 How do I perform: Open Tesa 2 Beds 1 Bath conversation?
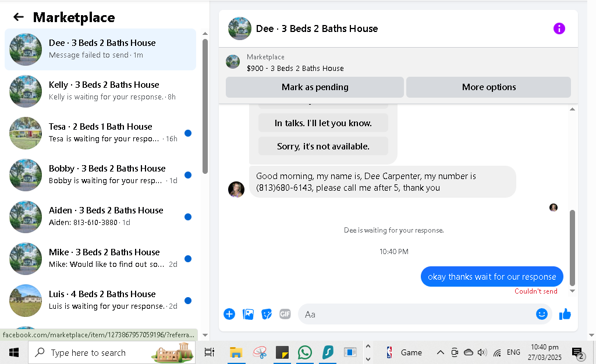[100, 133]
